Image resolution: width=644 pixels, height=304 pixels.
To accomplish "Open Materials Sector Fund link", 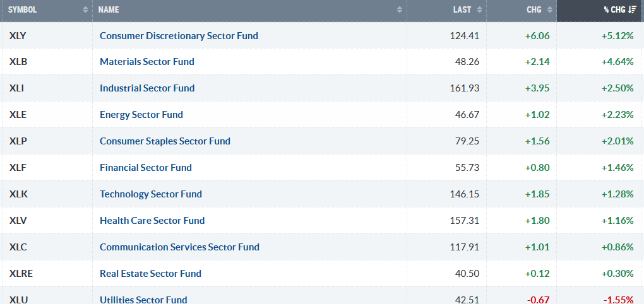I will coord(146,62).
